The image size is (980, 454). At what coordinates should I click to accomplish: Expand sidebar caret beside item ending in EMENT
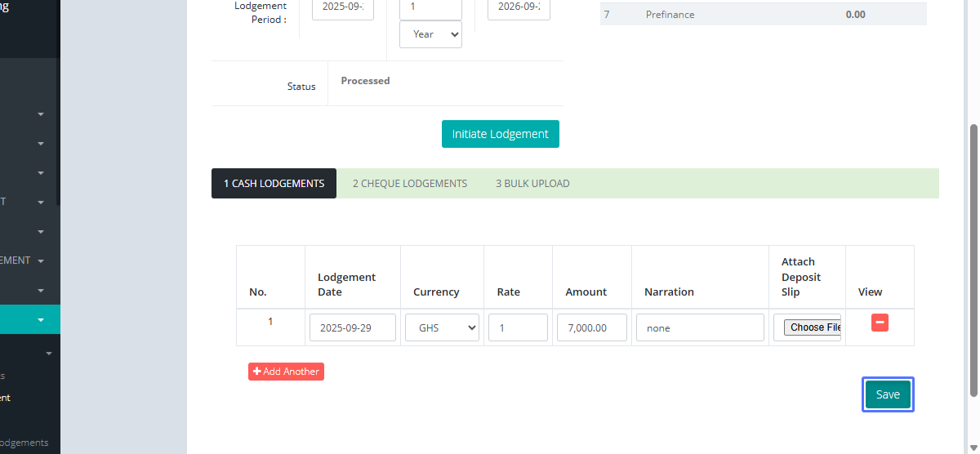click(41, 261)
